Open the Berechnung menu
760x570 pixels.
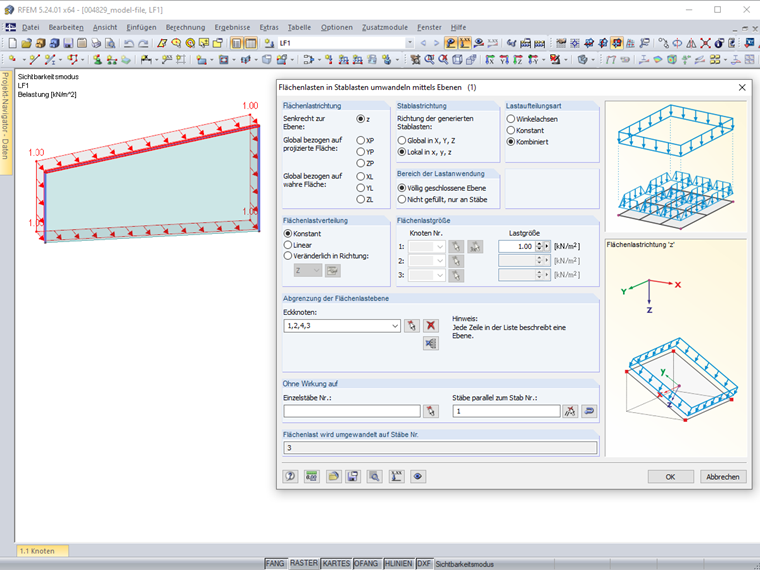[185, 28]
